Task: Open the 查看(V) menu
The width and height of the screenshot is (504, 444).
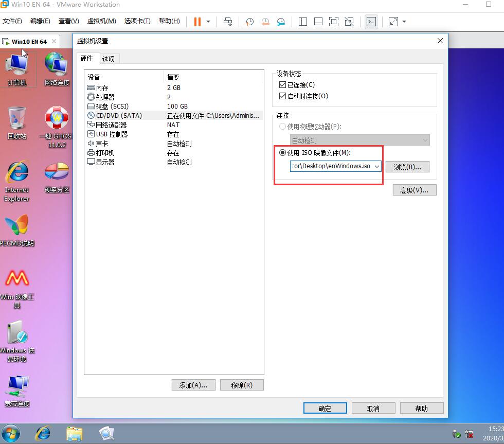Action: point(68,21)
